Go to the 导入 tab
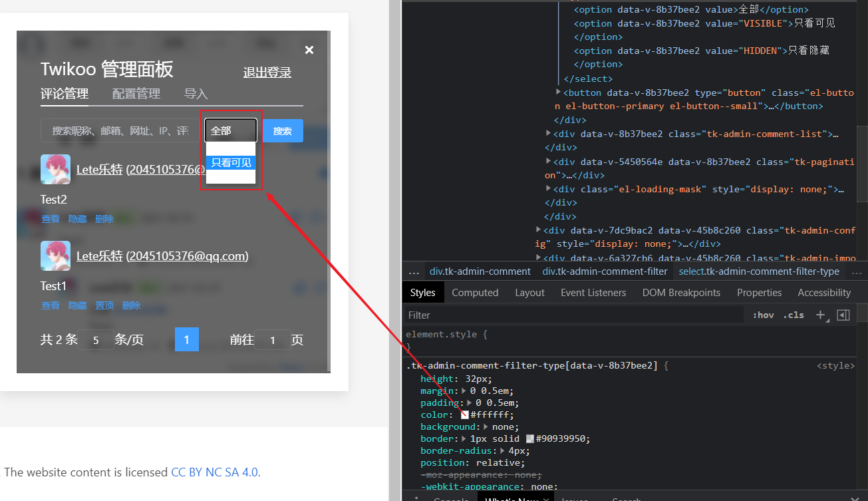 tap(196, 94)
